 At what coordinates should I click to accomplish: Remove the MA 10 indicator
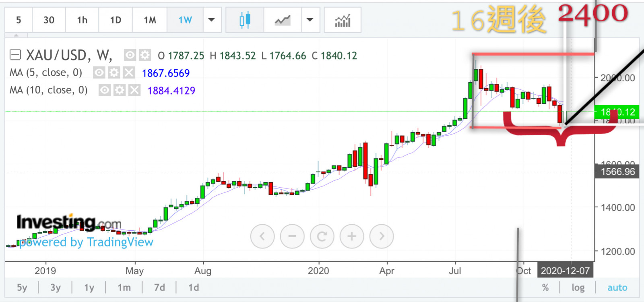[134, 90]
